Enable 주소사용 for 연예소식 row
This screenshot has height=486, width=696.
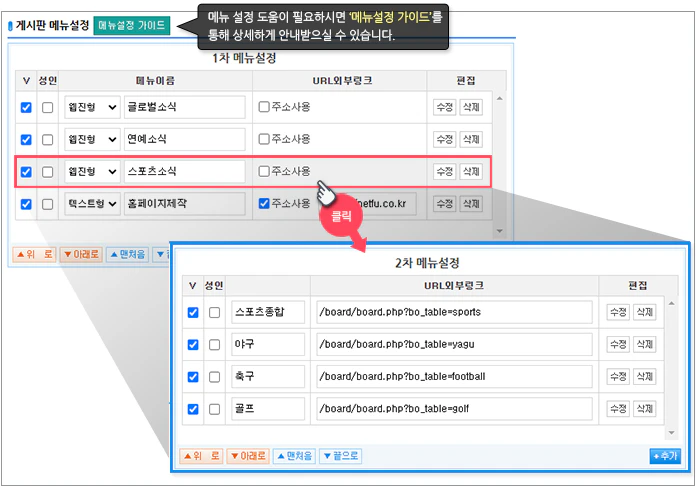(264, 139)
